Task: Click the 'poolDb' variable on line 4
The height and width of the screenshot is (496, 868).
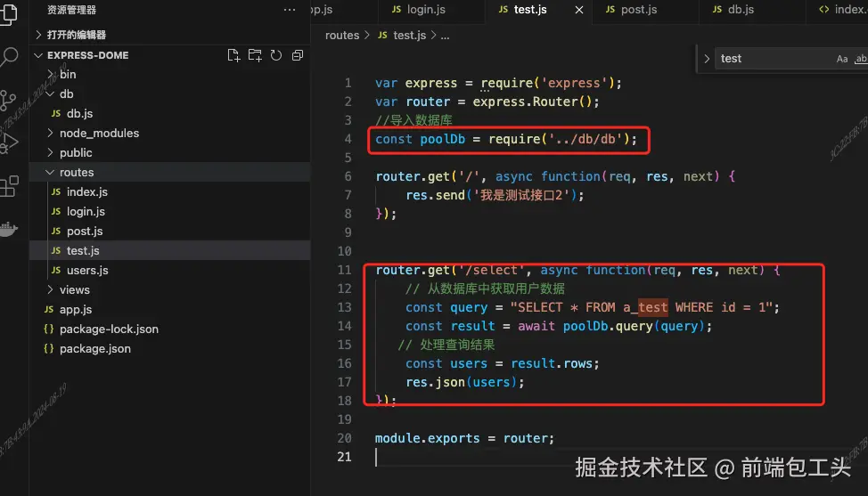Action: click(x=442, y=139)
